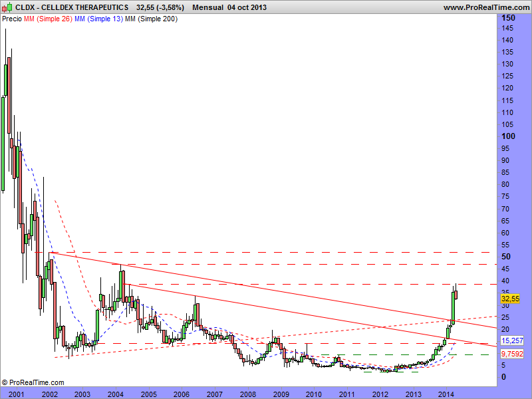The image size is (532, 399).
Task: Click the 5 level on price axis
Action: pos(503,365)
